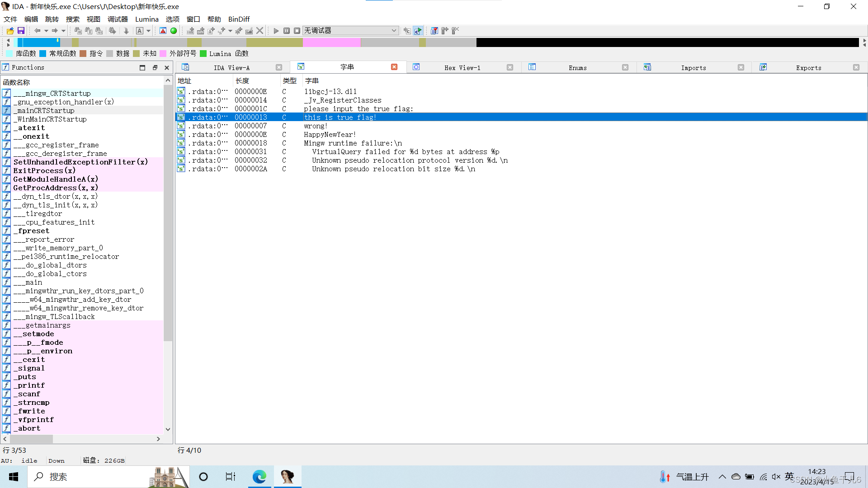Open the BinDiff menu
Screen dimensions: 868x488
(238, 19)
